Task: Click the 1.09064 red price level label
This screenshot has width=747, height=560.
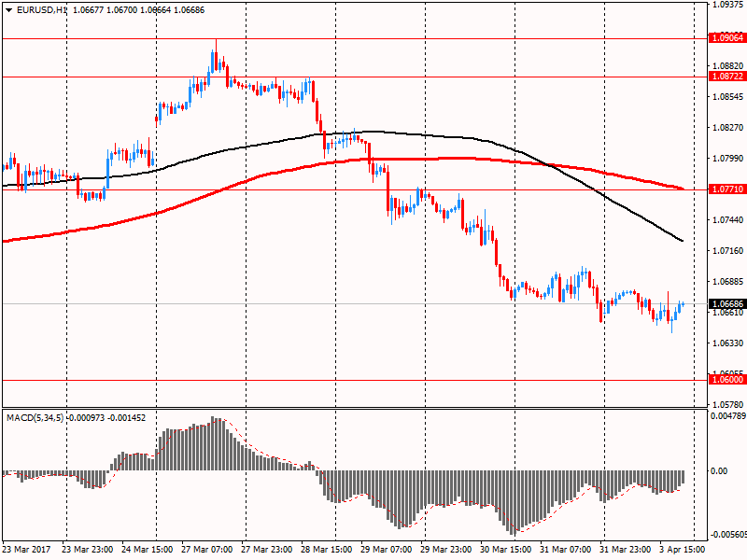Action: pyautogui.click(x=727, y=38)
